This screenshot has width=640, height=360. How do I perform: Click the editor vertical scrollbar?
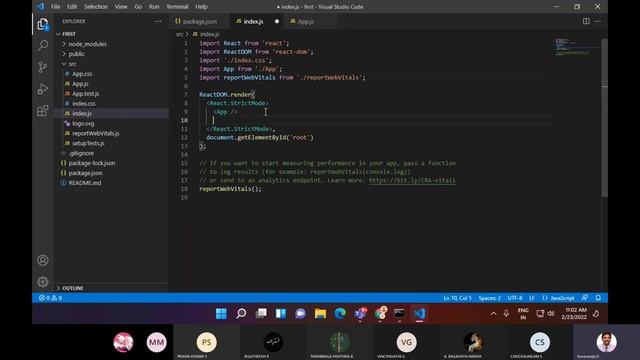[x=604, y=118]
